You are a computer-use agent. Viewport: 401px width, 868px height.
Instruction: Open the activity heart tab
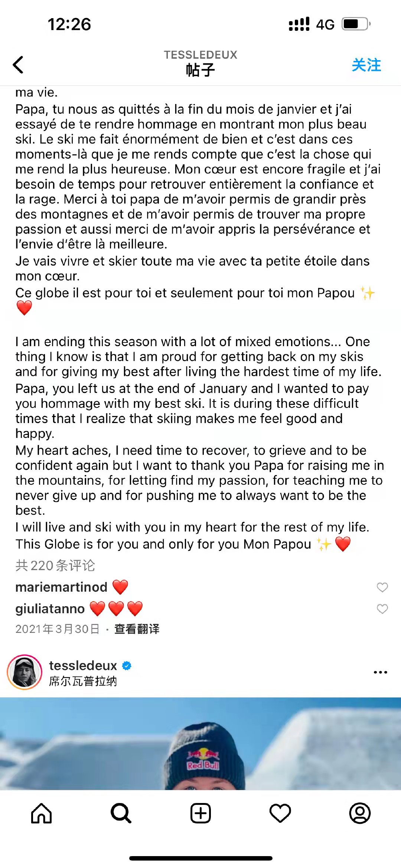click(x=280, y=813)
